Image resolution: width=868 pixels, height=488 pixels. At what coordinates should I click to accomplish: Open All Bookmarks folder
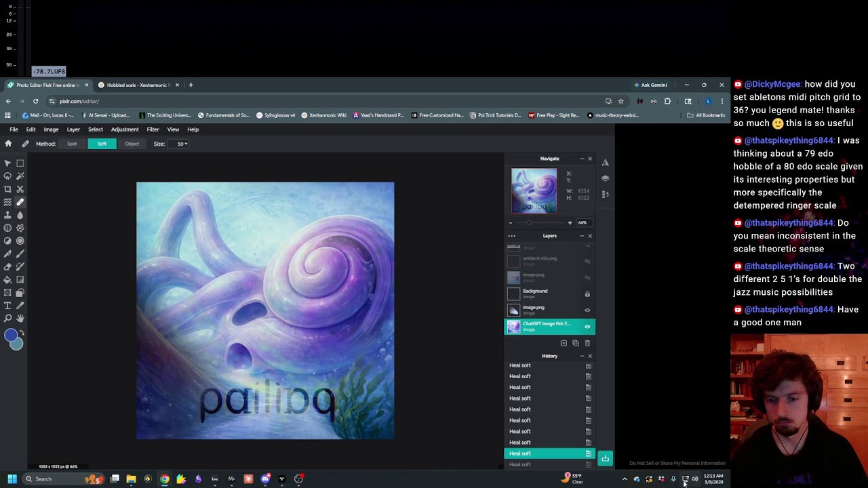[x=706, y=115]
